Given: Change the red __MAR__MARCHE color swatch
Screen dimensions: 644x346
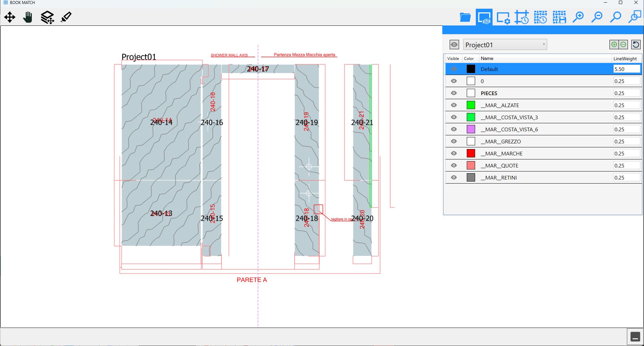Looking at the screenshot, I should click(471, 153).
